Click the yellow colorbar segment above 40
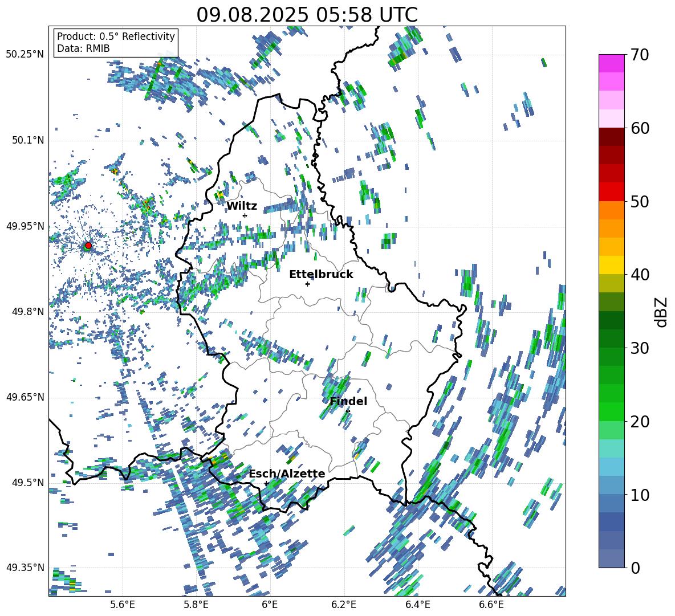The height and width of the screenshot is (616, 675). click(x=611, y=265)
